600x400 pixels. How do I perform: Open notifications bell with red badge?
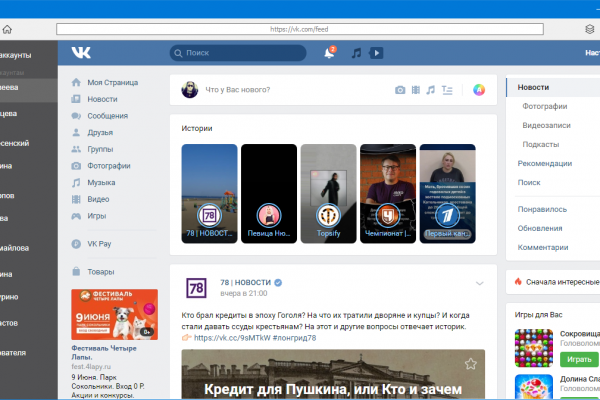[x=329, y=52]
